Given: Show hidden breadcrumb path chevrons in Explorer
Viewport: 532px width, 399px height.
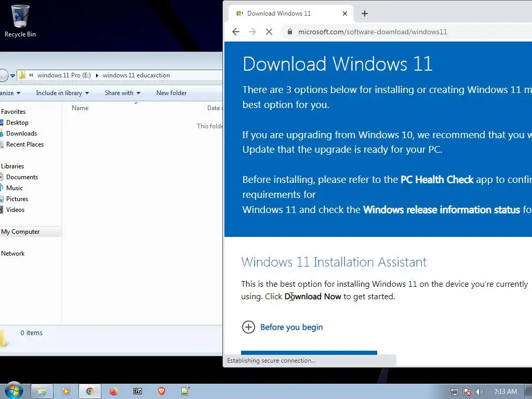Looking at the screenshot, I should point(31,75).
